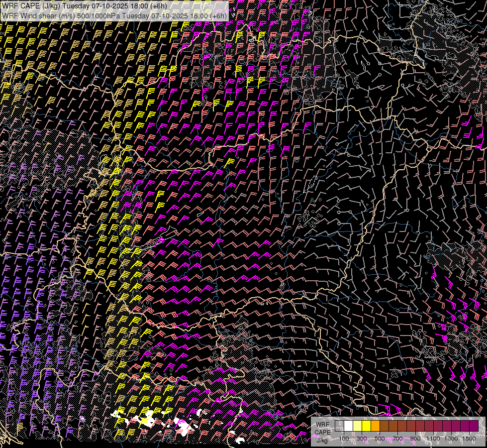The image size is (487, 448).
Task: Click the 500 tick label in legend
Action: [x=380, y=439]
